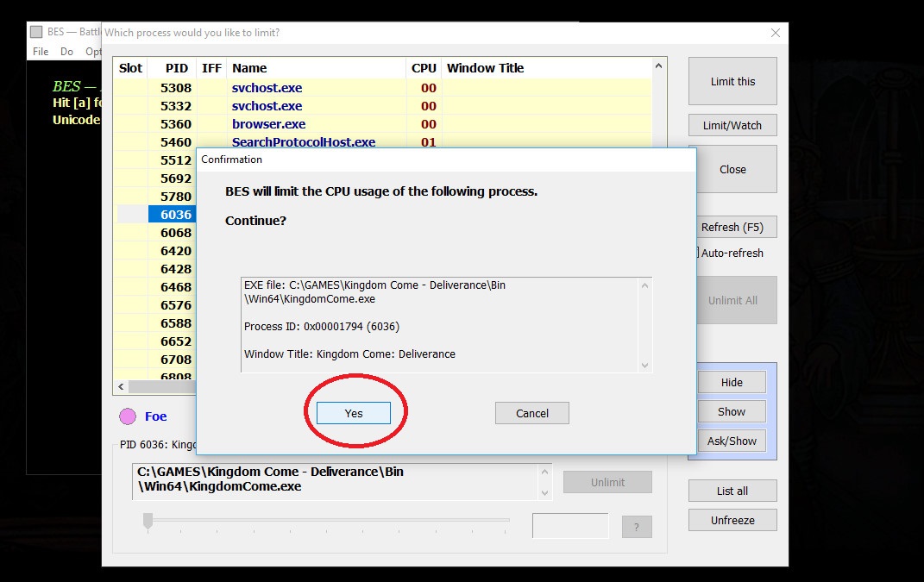
Task: Click scroll-down arrow in the EXE path box
Action: (544, 492)
